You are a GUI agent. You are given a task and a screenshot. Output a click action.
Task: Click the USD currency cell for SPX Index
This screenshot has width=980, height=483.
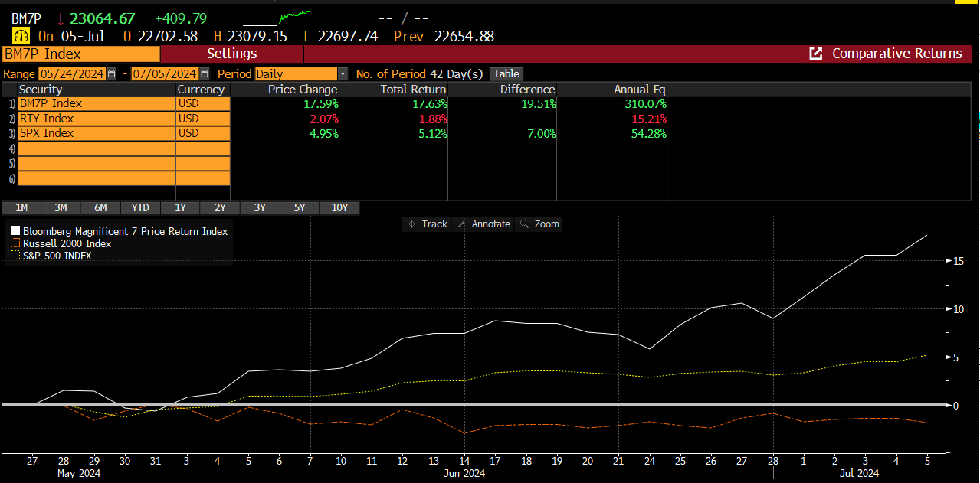203,133
